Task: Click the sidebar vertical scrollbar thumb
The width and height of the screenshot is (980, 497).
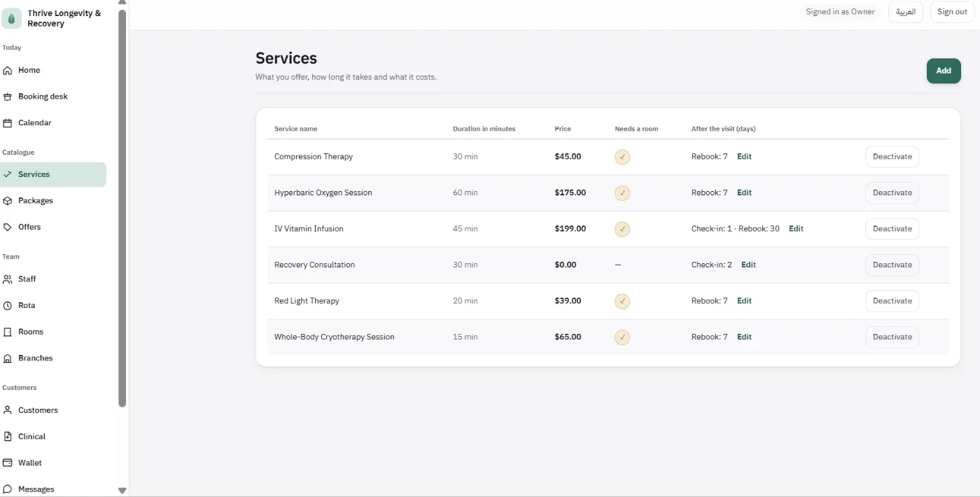Action: tap(122, 208)
